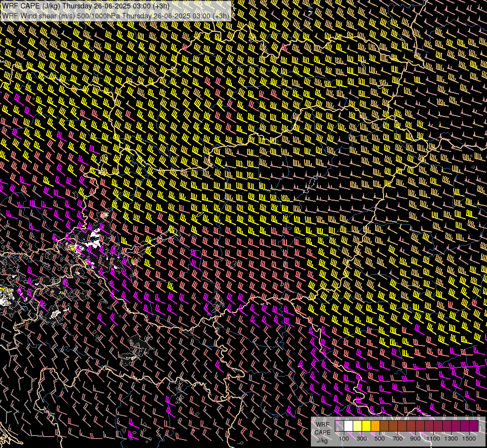Click the 'CAPE' label in the legend

point(323,433)
